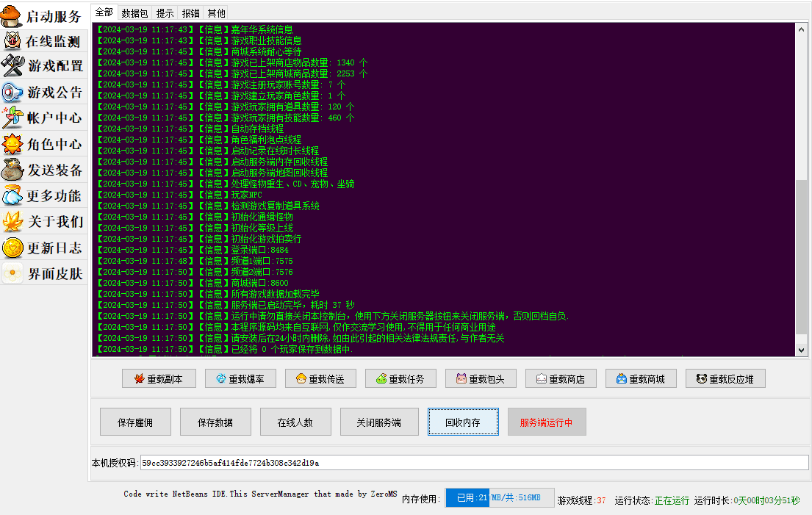Click the 游戏配置 sidebar label

coord(55,66)
